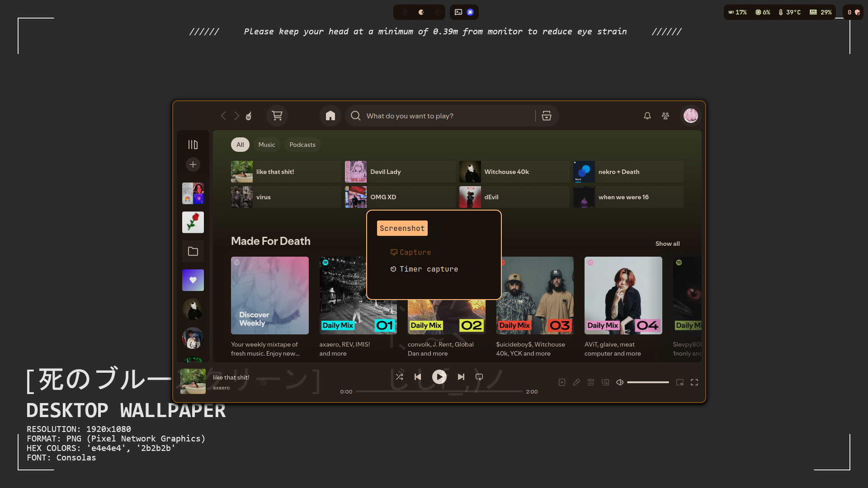Click now playing album art thumbnail
868x488 pixels.
coord(193,381)
